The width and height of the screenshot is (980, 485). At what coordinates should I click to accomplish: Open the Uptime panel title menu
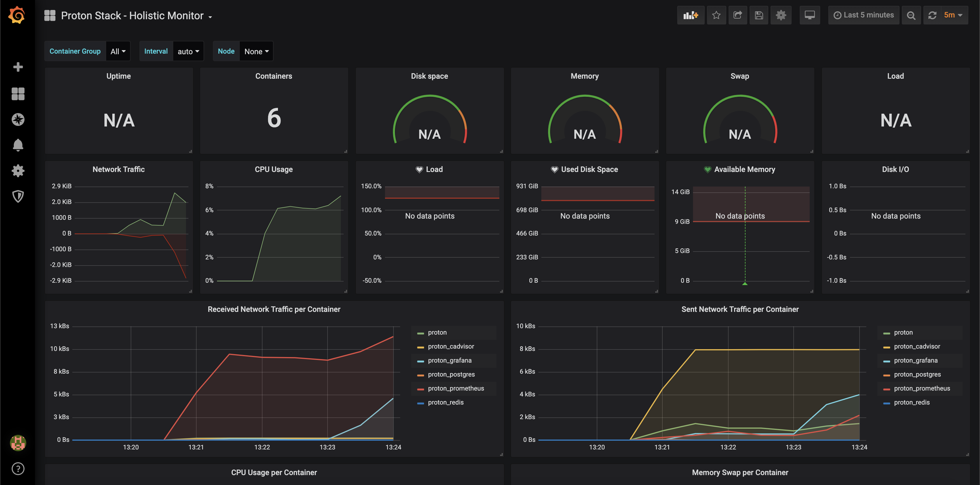[x=119, y=76]
